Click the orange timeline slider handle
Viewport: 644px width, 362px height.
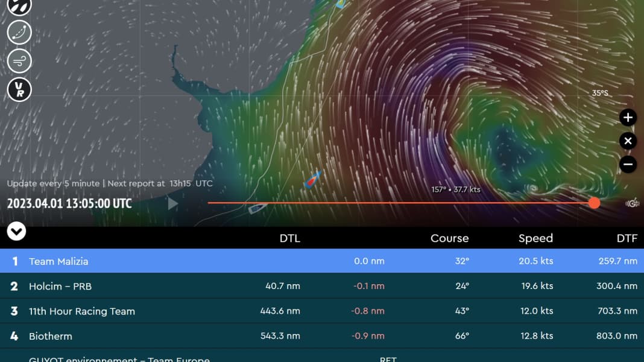594,203
